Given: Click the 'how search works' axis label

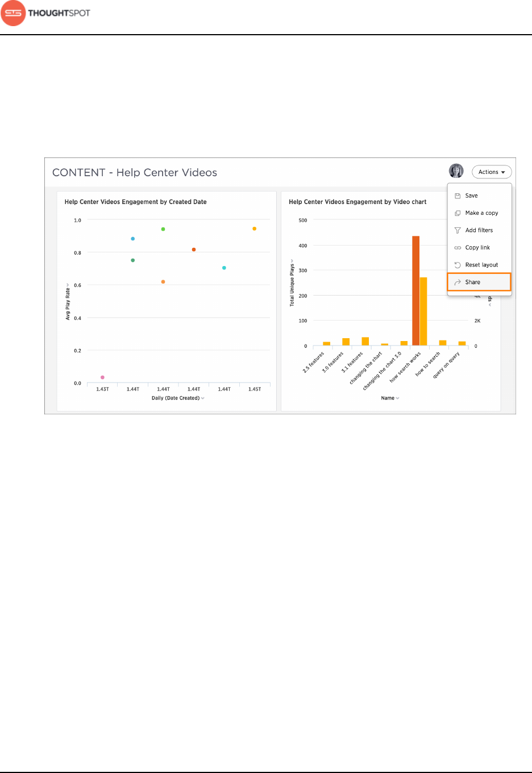Looking at the screenshot, I should point(406,367).
